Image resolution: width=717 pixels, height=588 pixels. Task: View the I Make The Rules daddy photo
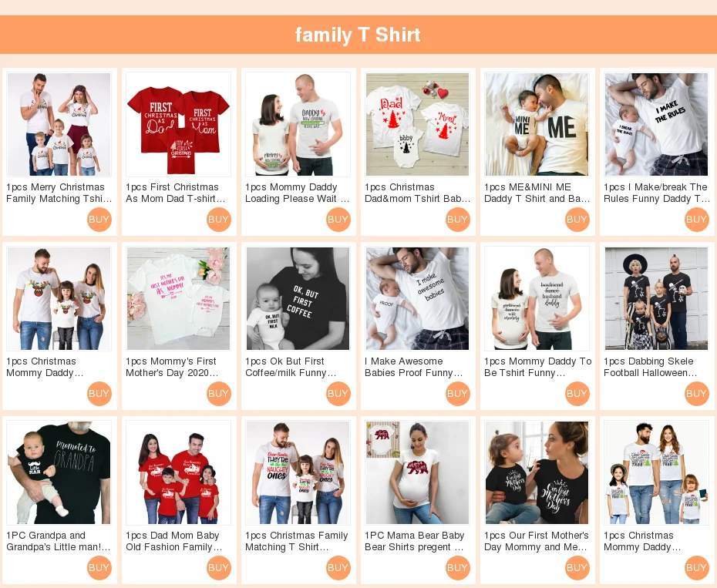point(657,124)
